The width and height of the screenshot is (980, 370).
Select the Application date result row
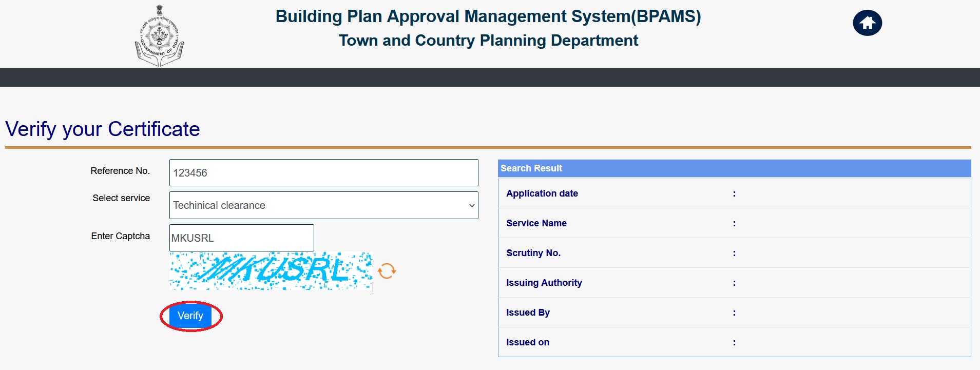(734, 193)
